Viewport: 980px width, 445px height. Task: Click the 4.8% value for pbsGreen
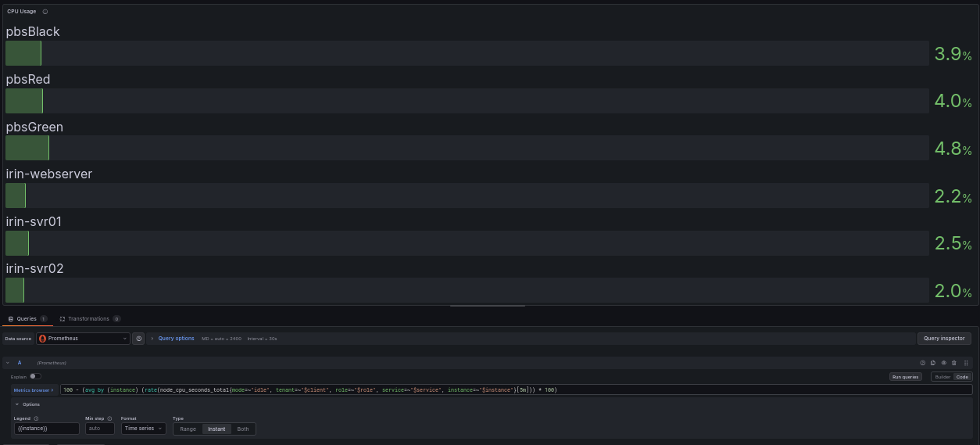(x=953, y=149)
